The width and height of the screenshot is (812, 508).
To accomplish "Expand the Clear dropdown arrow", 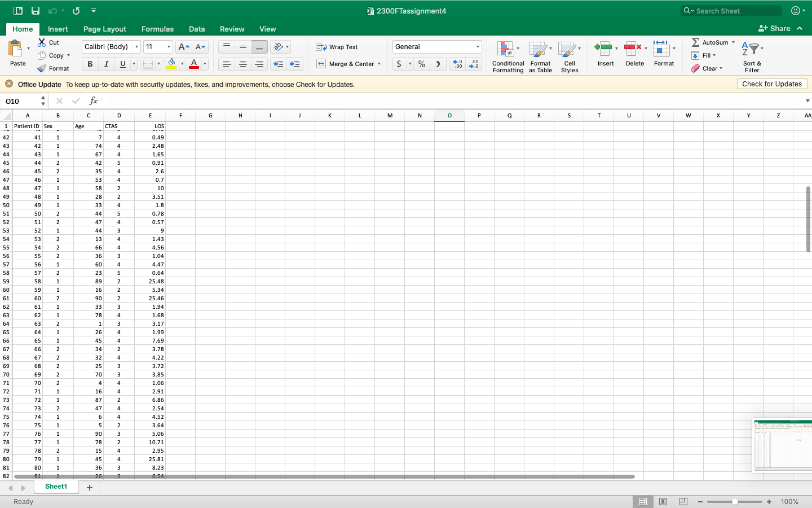I will (721, 68).
